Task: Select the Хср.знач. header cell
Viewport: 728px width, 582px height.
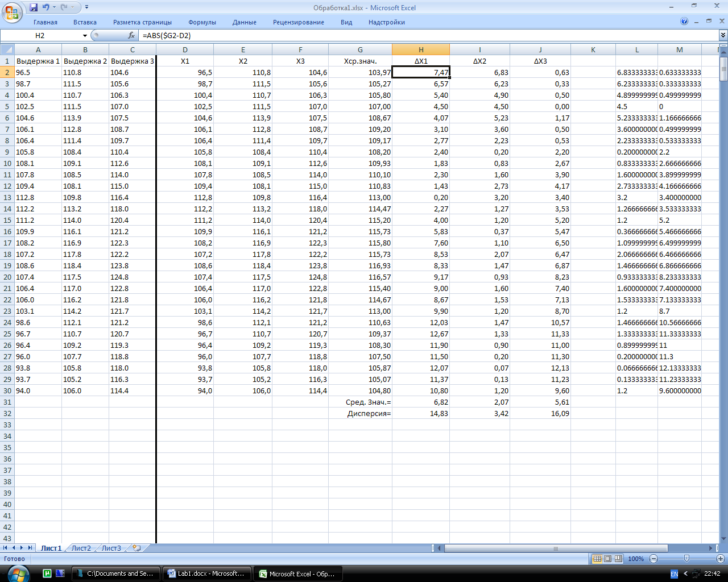Action: coord(360,61)
